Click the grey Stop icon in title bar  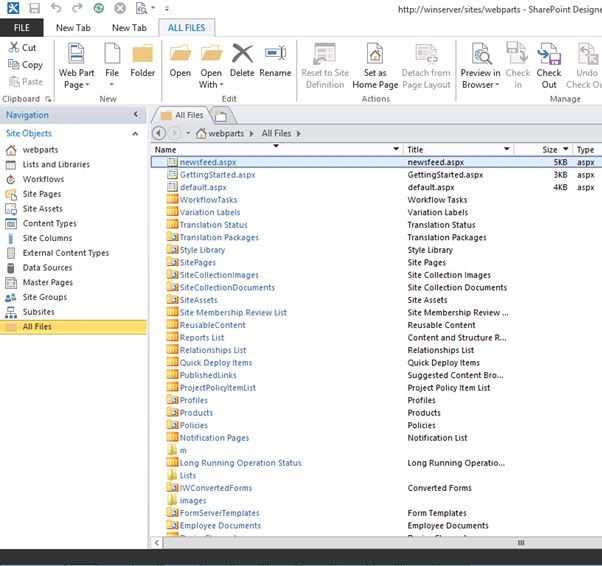click(120, 8)
